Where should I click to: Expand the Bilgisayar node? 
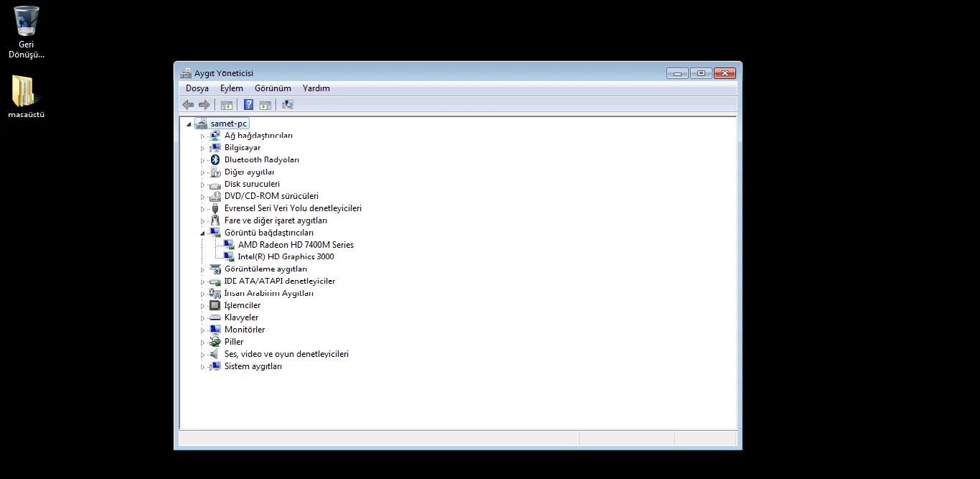click(x=202, y=149)
